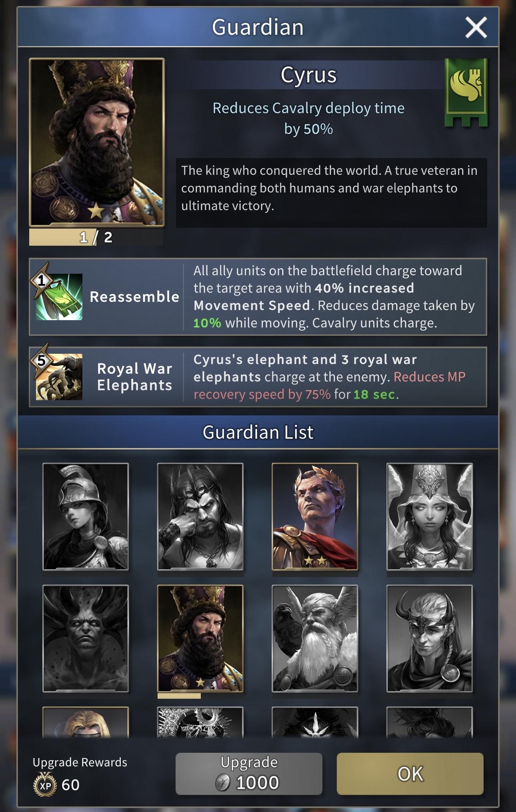Click the coin icon on Upgrade button
The height and width of the screenshot is (812, 516).
(x=223, y=782)
